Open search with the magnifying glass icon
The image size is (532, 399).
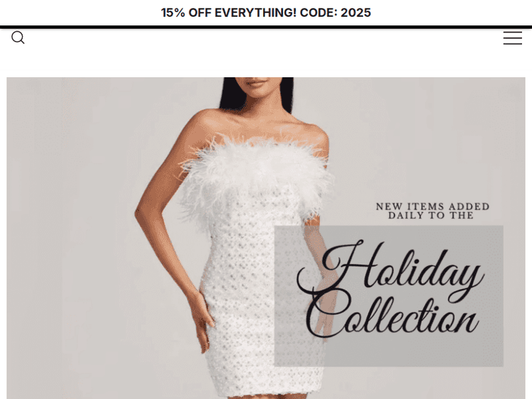pyautogui.click(x=18, y=38)
